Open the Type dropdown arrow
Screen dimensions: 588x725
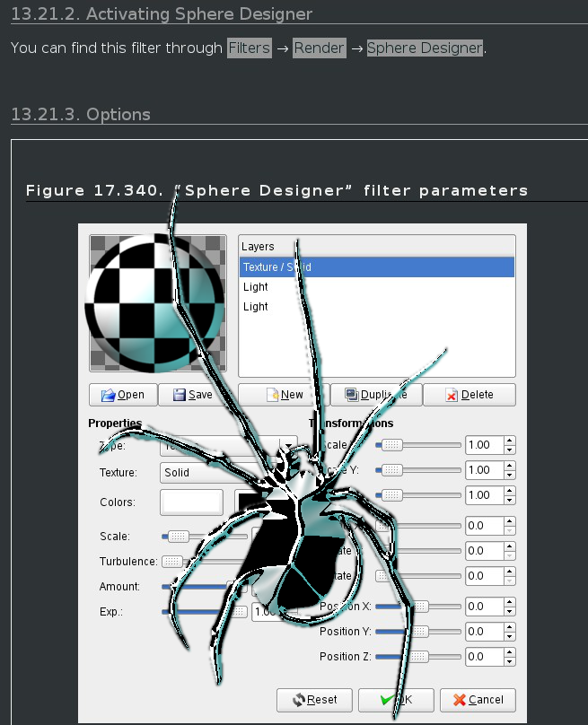click(x=288, y=446)
